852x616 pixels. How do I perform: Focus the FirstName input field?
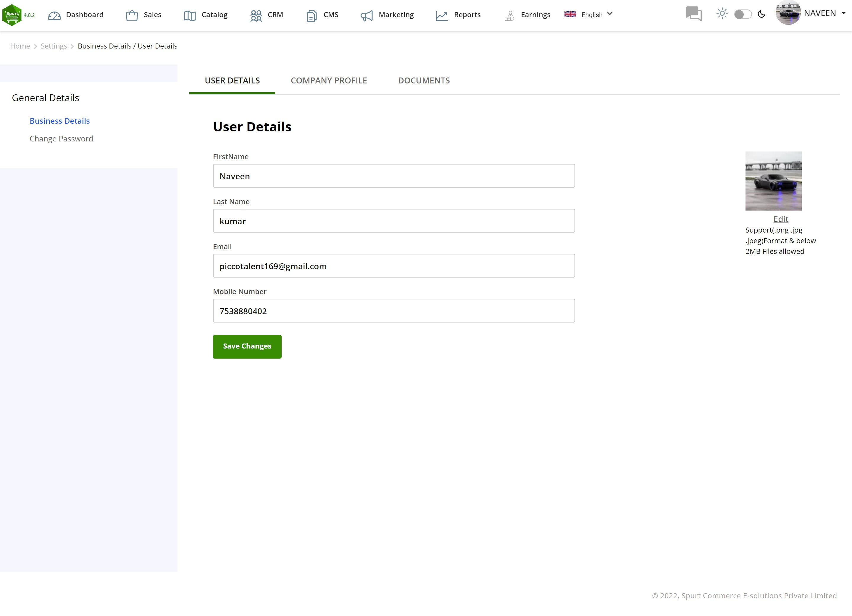[394, 176]
